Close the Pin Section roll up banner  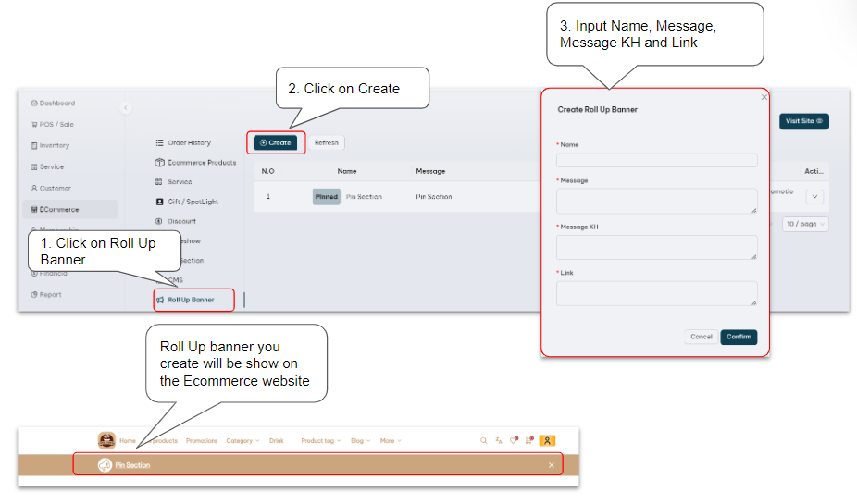point(552,465)
